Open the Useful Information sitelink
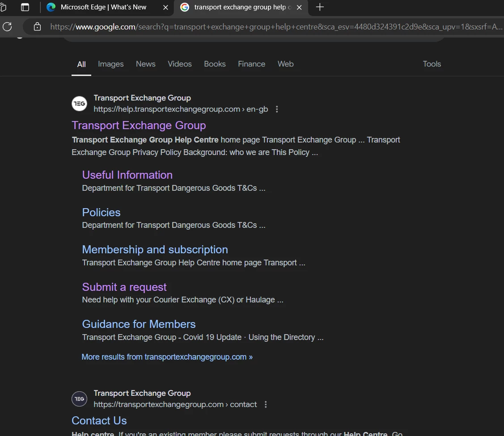 point(127,175)
